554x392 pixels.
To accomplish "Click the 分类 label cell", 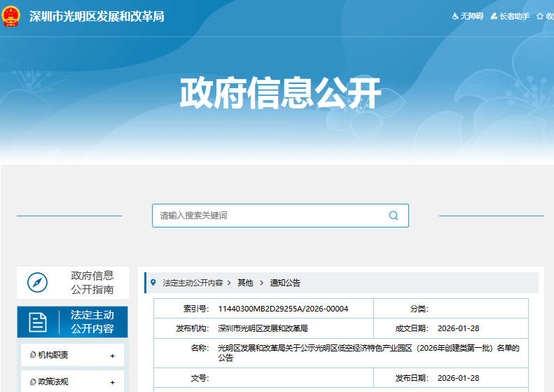I will pyautogui.click(x=420, y=309).
